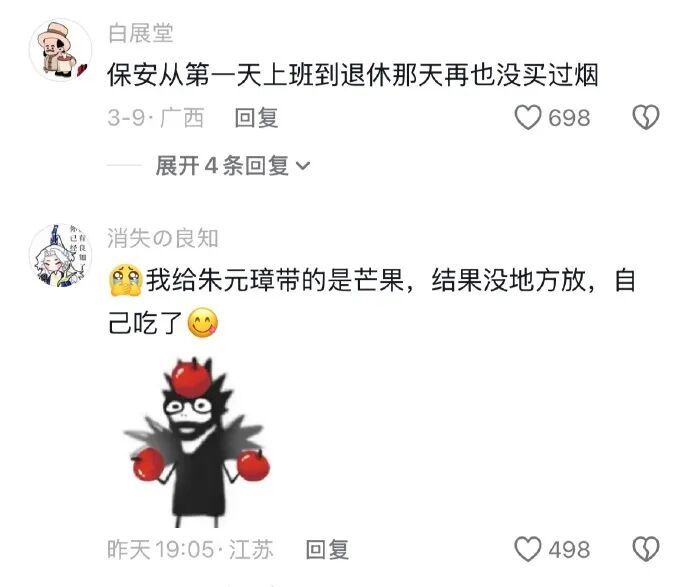Screen dimensions: 690x587
Task: Tap the crying face emoji in comment
Action: point(125,280)
